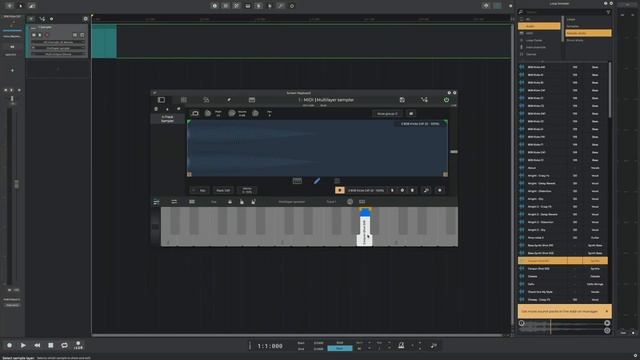The width and height of the screenshot is (640, 360).
Task: Click the wrench settings icon in sample row
Action: (x=426, y=190)
